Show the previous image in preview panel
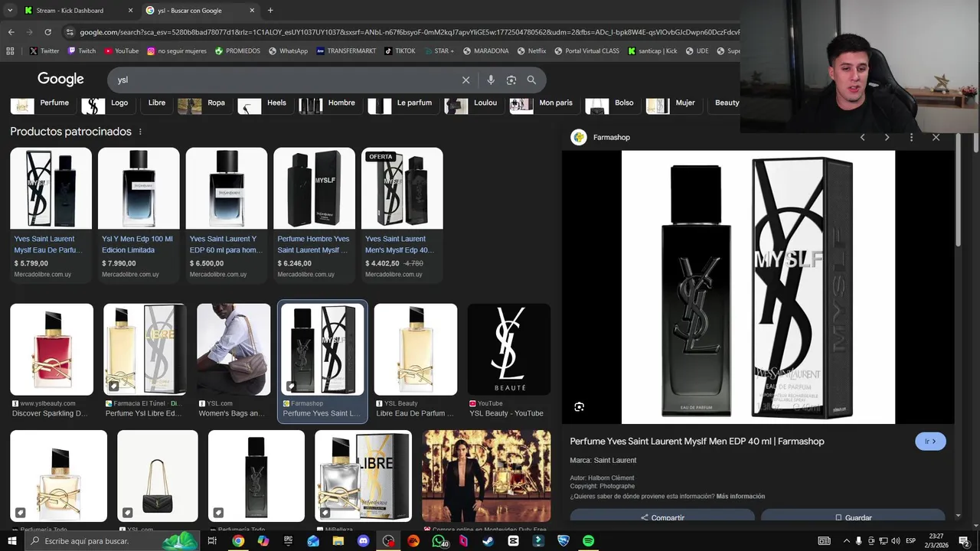980x551 pixels. pyautogui.click(x=862, y=138)
